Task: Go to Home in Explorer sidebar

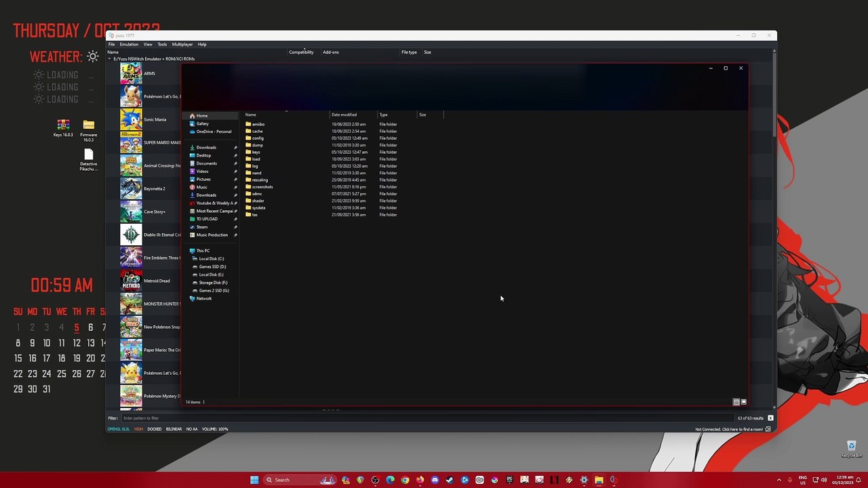Action: [x=202, y=116]
